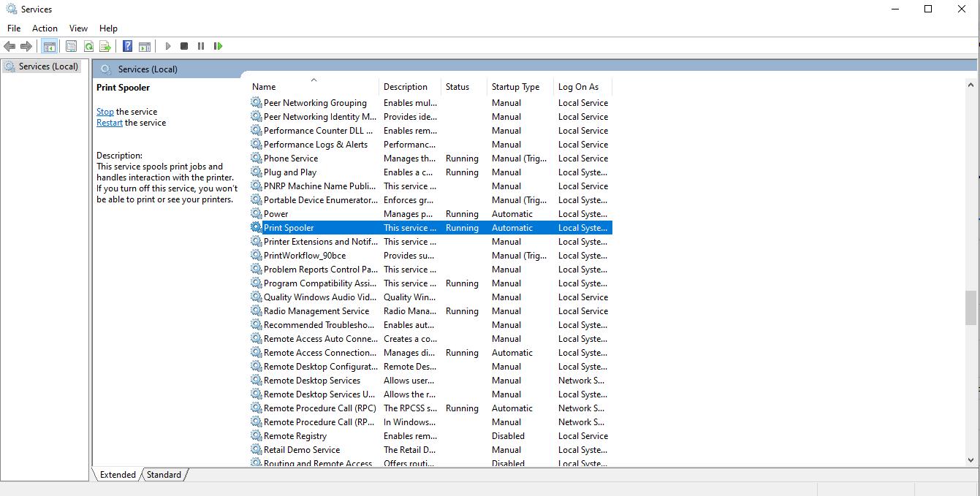Click the Restart Service toolbar icon
The width and height of the screenshot is (980, 496).
point(218,46)
